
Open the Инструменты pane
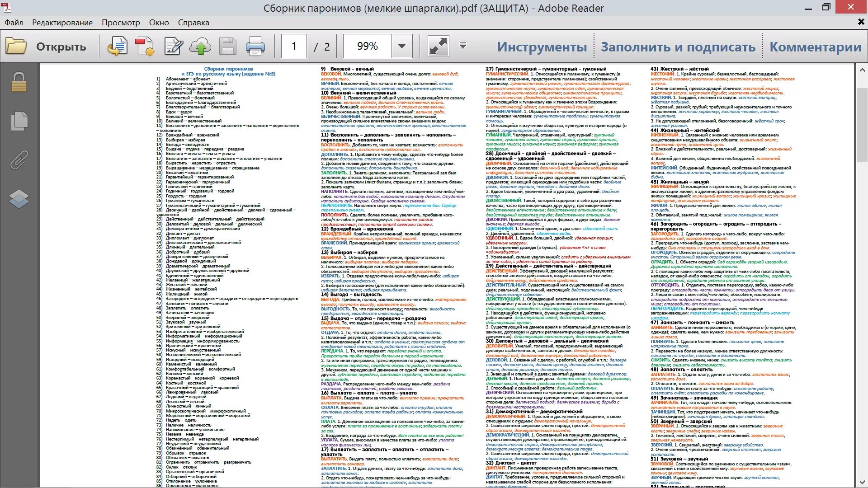(x=542, y=47)
